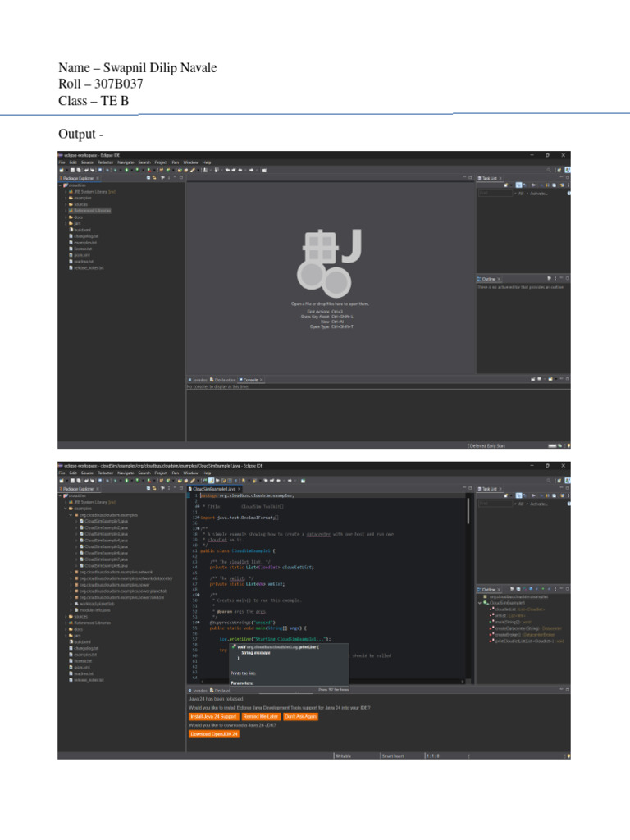Click the Package Explorer view icon in lower window
This screenshot has height=840, width=630.
coord(60,488)
